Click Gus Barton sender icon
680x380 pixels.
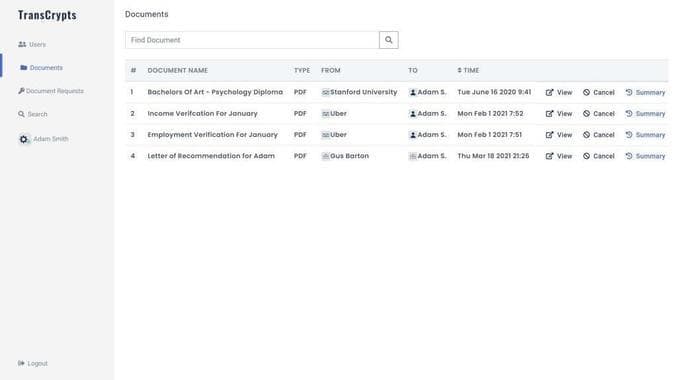325,156
